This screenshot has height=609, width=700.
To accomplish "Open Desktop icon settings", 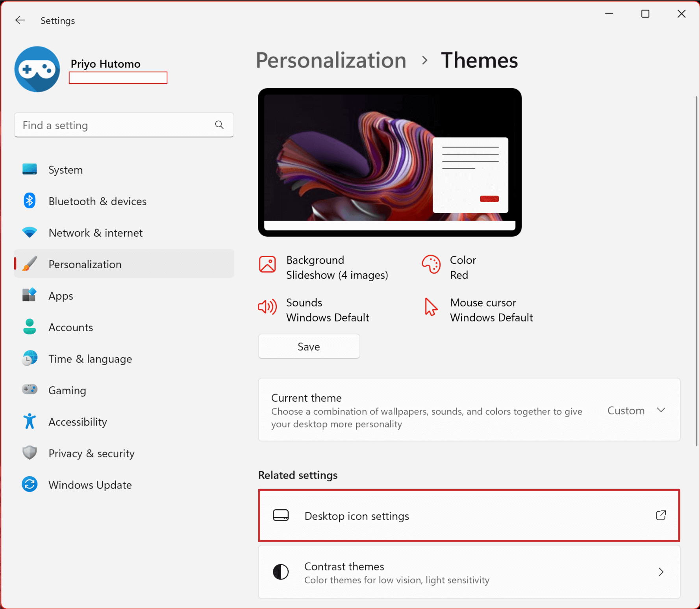I will tap(469, 516).
